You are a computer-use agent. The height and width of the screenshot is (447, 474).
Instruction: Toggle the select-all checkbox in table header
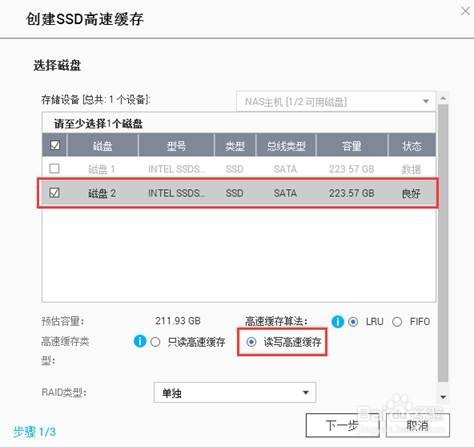[x=55, y=145]
